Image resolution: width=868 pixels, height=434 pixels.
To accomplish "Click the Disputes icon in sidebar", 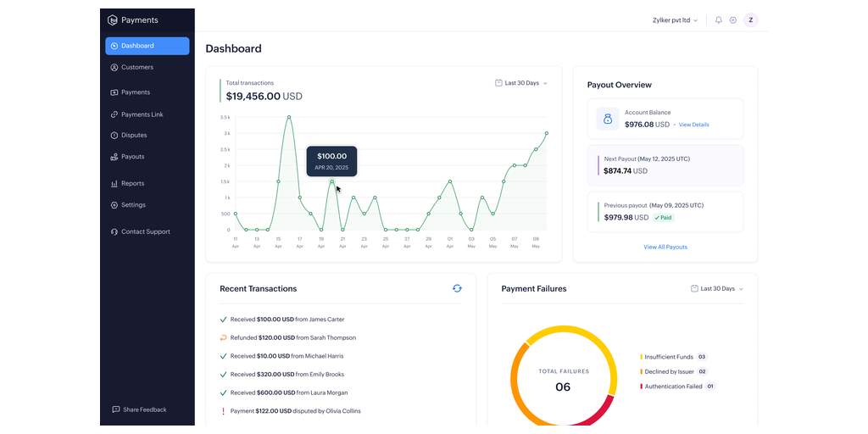I will (x=114, y=136).
